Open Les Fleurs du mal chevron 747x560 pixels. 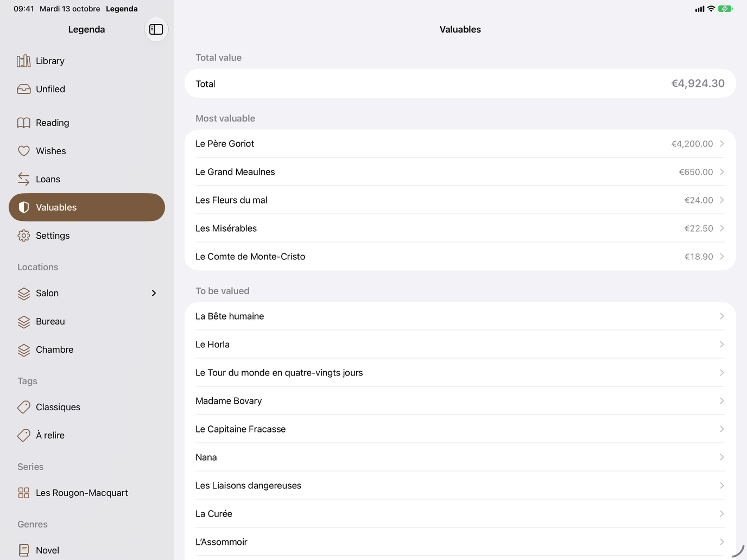(x=721, y=200)
